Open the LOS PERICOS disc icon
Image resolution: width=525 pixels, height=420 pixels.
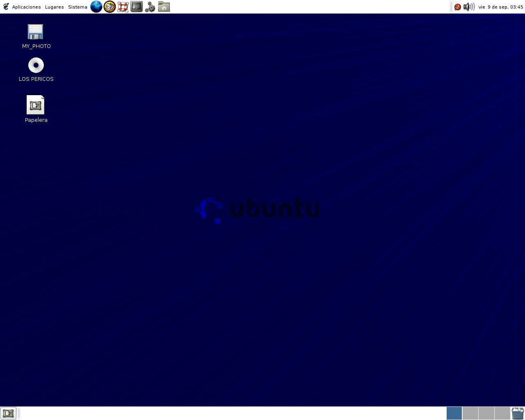(36, 65)
